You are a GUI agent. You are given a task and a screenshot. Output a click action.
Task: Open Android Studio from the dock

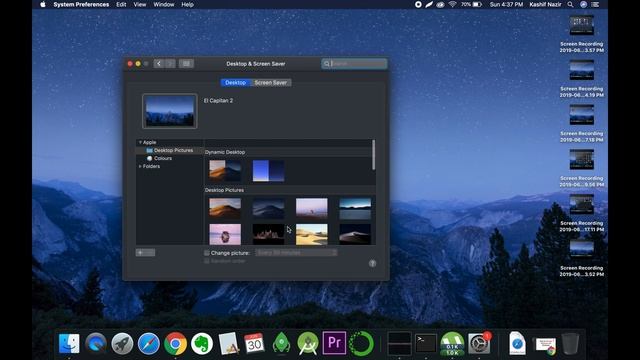[308, 343]
